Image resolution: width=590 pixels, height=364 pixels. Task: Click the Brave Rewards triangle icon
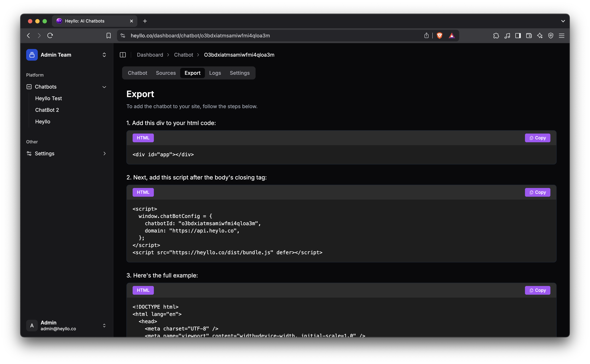coord(452,36)
